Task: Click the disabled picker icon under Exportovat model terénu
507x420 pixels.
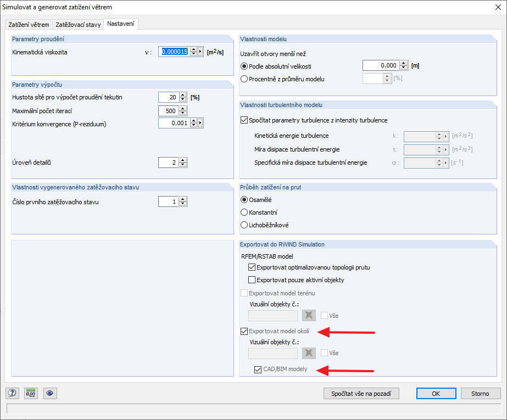Action: click(309, 315)
